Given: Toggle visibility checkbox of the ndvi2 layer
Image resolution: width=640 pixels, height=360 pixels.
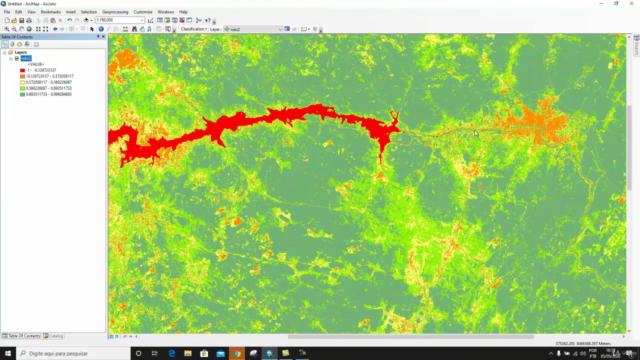Looking at the screenshot, I should click(17, 58).
